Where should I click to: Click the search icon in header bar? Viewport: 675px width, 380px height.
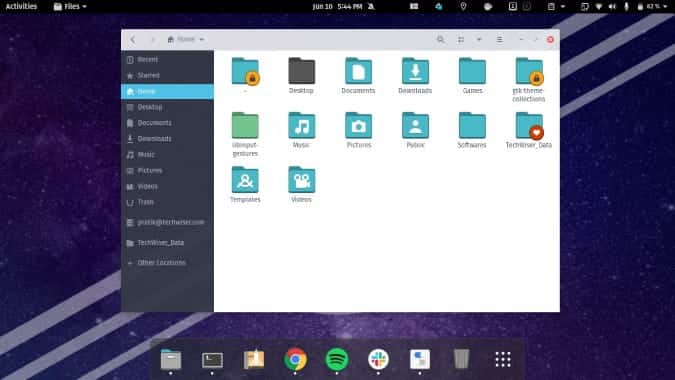[x=440, y=40]
